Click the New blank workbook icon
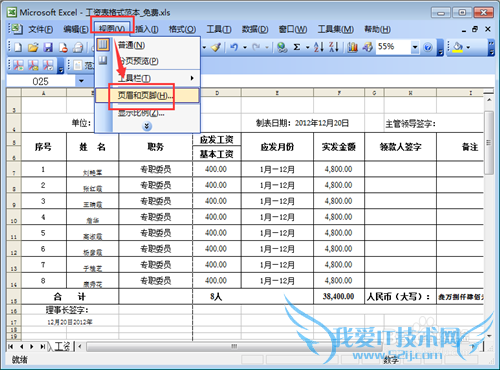This screenshot has height=370, width=500. click(x=18, y=47)
